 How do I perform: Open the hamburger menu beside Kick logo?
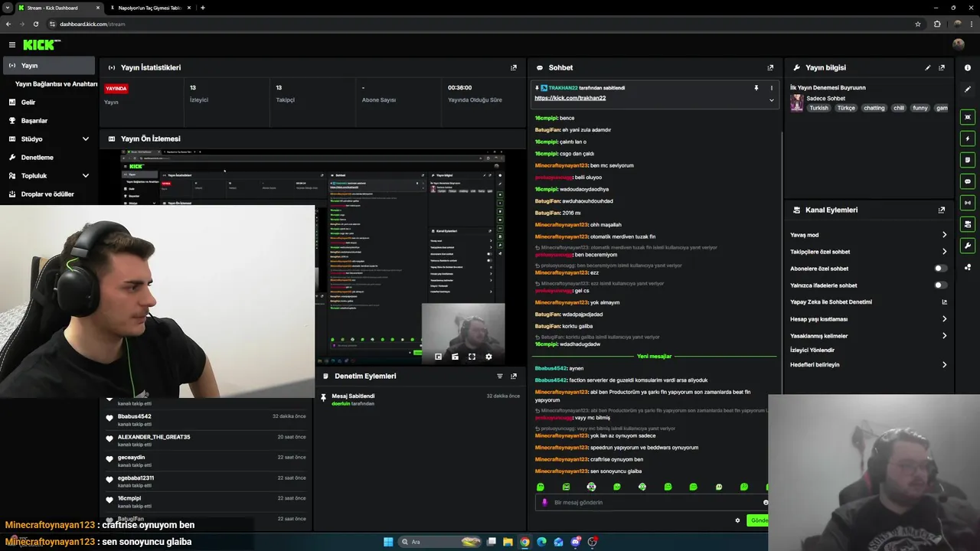coord(12,45)
